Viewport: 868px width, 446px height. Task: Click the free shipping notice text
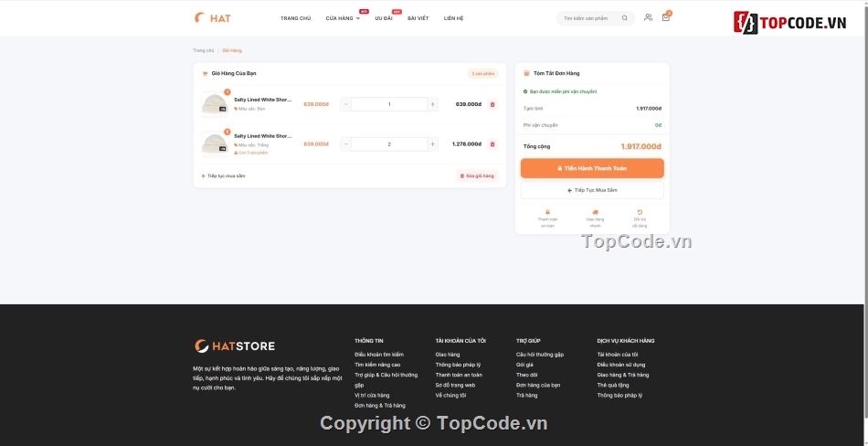pos(563,91)
